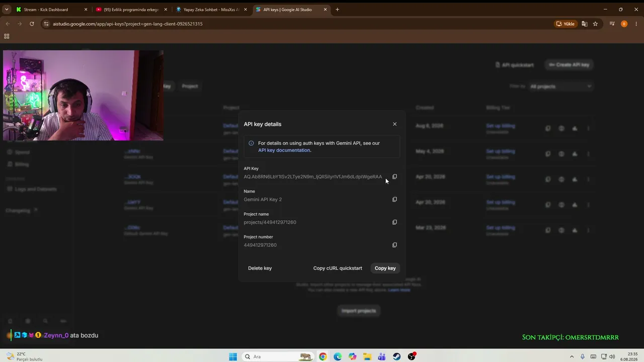Bookmark this page with star icon
The width and height of the screenshot is (644, 362).
coord(595,24)
